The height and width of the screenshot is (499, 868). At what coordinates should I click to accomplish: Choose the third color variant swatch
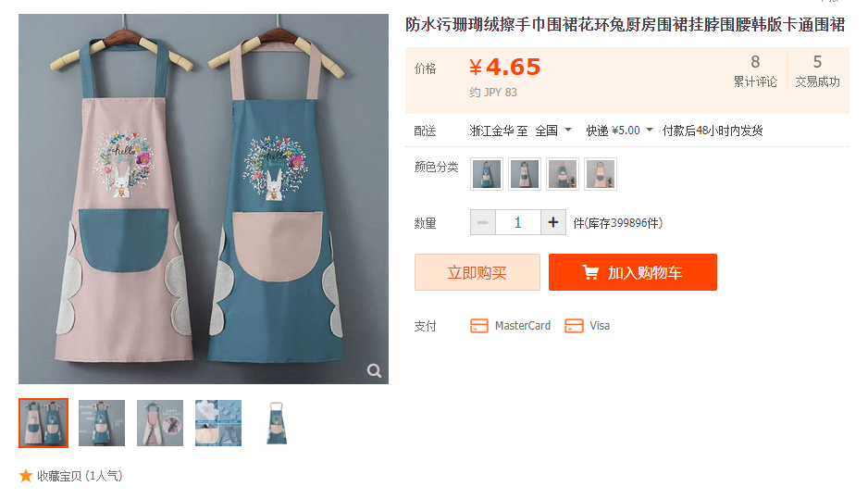click(x=563, y=174)
